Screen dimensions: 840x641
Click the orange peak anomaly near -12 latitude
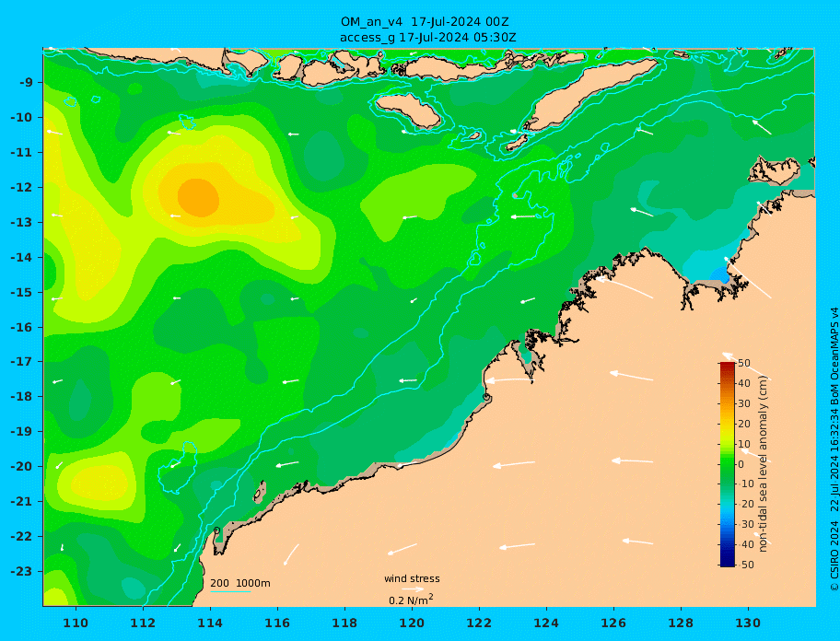[x=198, y=198]
